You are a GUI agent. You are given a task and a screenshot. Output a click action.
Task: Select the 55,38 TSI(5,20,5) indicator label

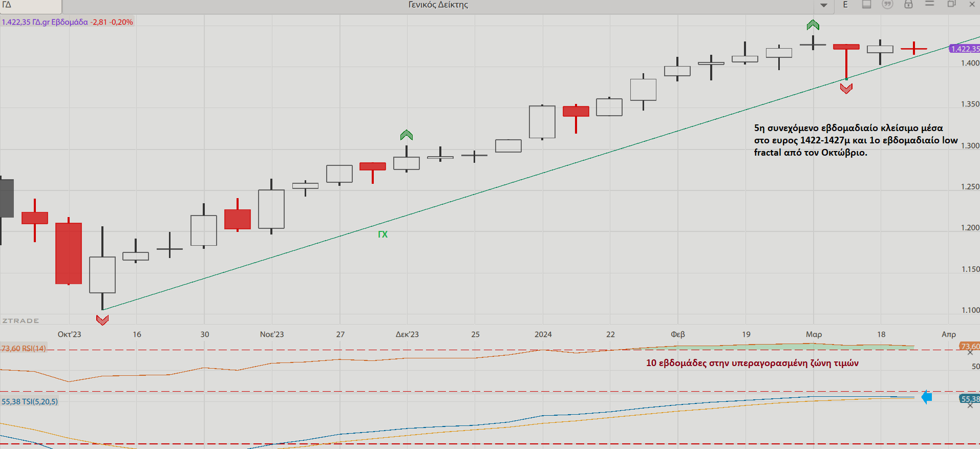point(30,401)
